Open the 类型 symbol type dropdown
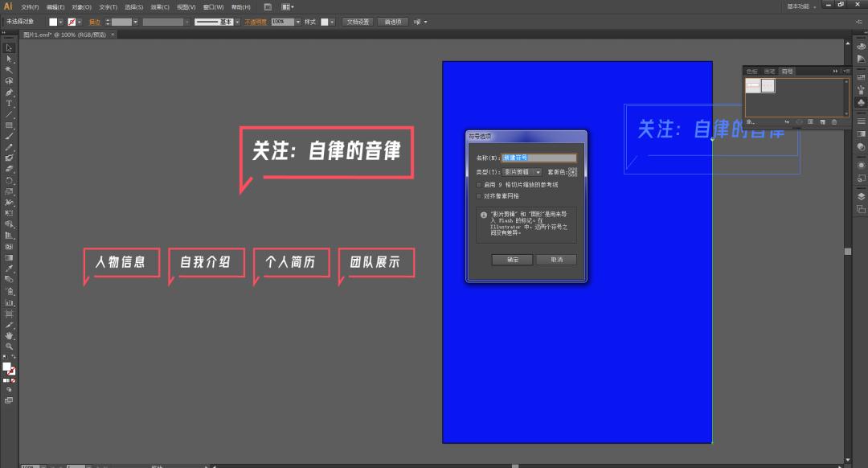The height and width of the screenshot is (468, 868). click(x=536, y=172)
